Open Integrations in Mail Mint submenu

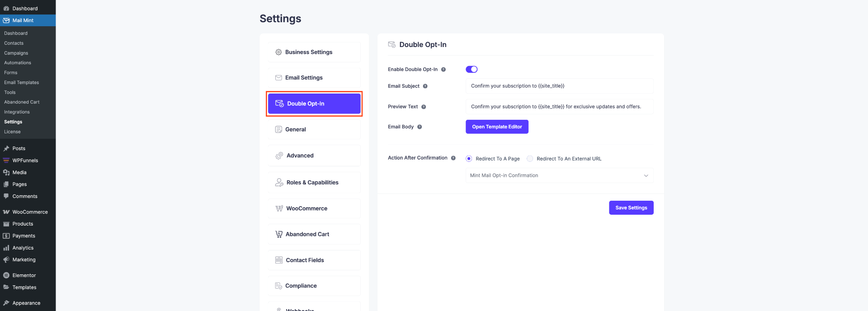(17, 112)
